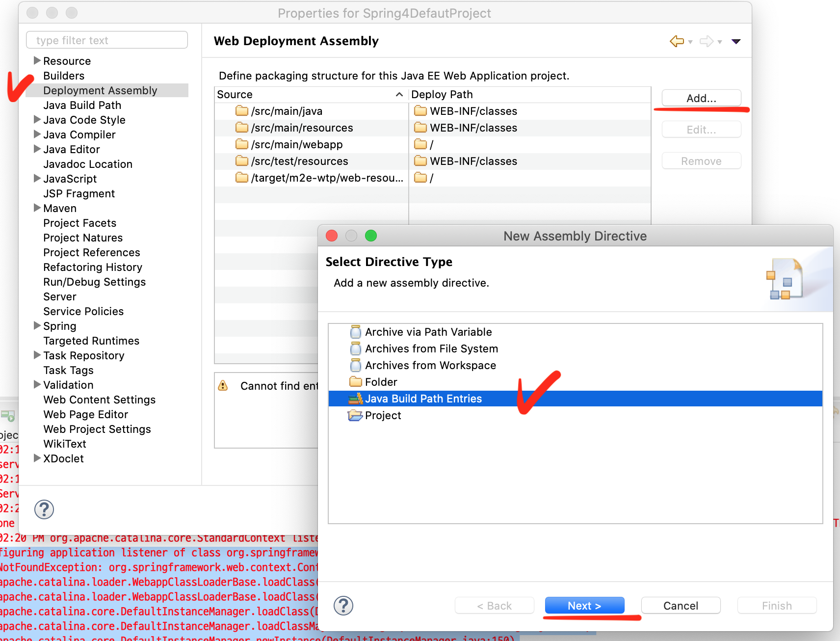Open Web Content Settings page
840x641 pixels.
point(100,400)
